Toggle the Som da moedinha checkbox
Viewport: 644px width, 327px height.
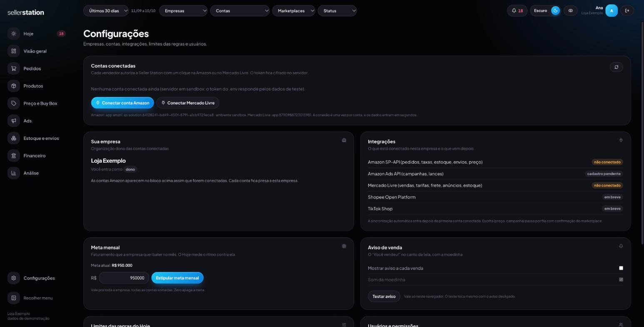(621, 280)
